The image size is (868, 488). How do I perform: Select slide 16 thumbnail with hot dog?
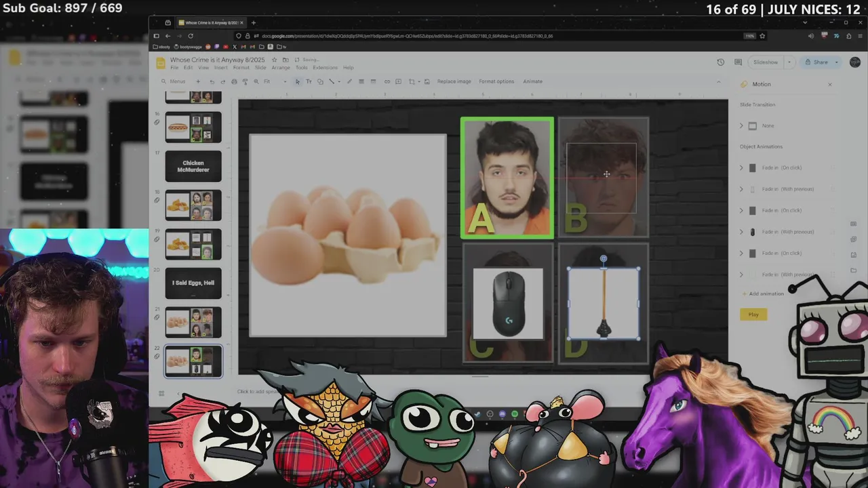coord(193,127)
